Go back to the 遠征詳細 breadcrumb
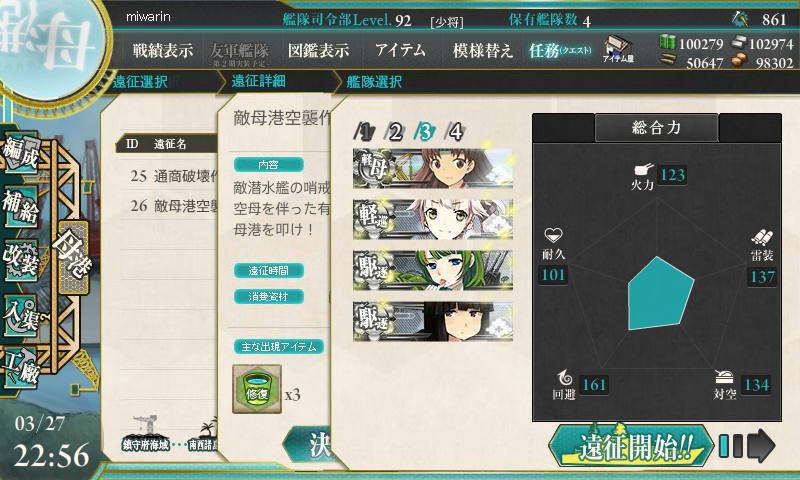Viewport: 800px width, 480px height. 258,81
